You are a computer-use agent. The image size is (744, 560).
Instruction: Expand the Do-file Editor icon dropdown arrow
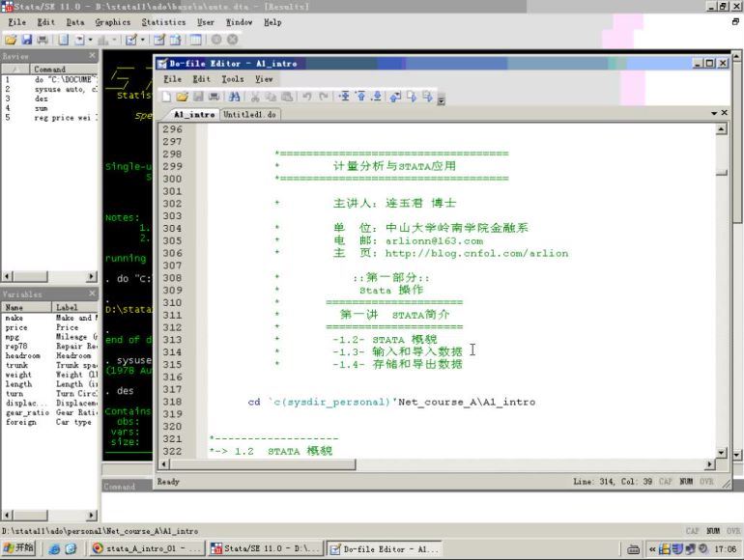pyautogui.click(x=142, y=40)
